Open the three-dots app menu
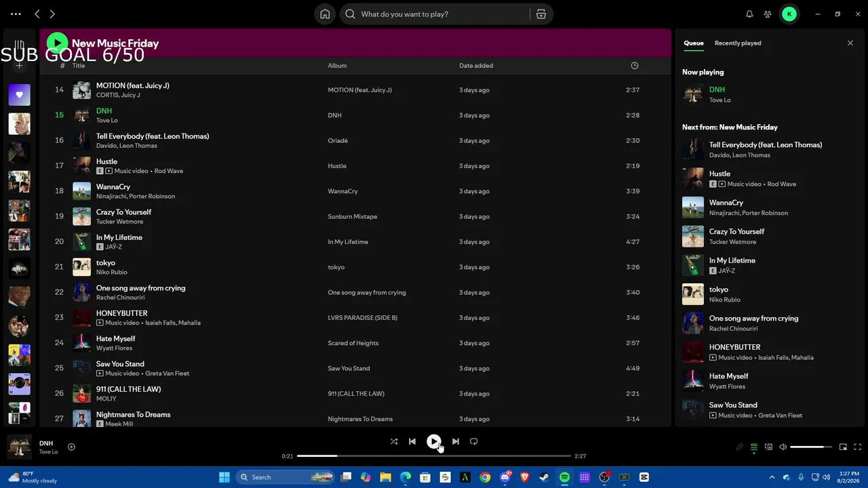Viewport: 868px width, 488px height. tap(16, 14)
